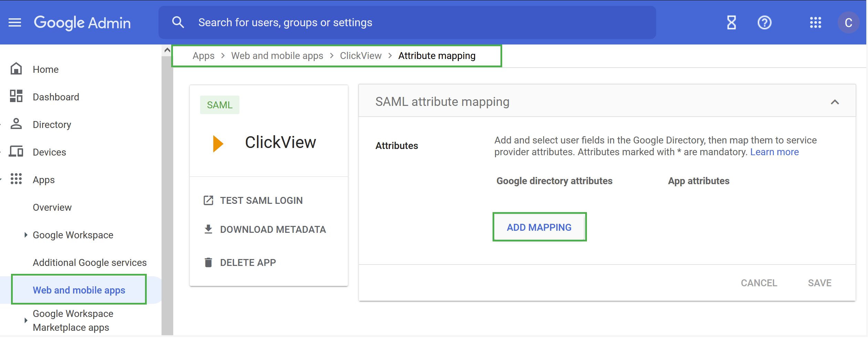
Task: Click the Download Metadata arrow icon
Action: tap(208, 229)
